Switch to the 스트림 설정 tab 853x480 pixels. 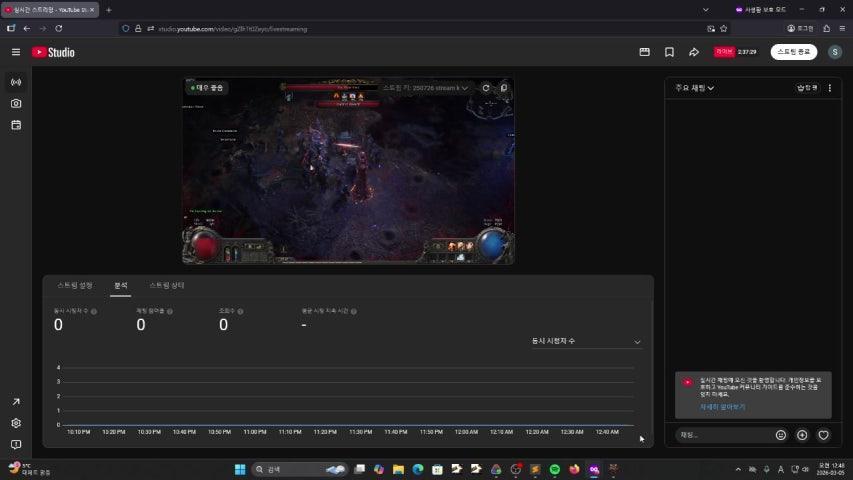[x=75, y=286]
